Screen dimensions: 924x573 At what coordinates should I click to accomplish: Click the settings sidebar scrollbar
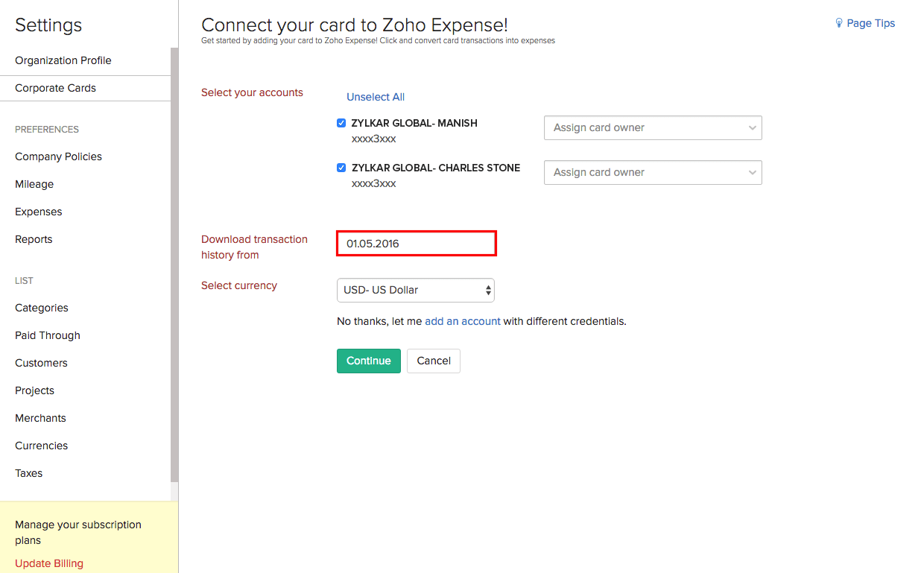[174, 261]
